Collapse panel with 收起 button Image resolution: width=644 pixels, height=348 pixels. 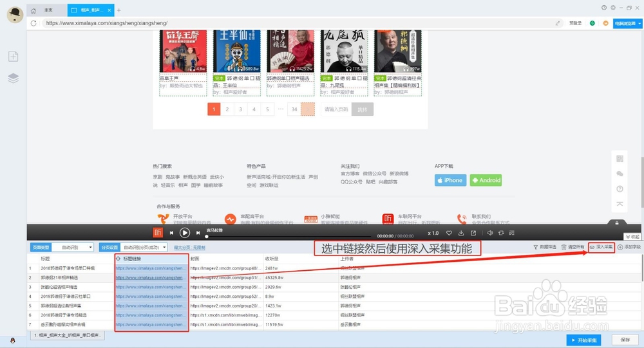pyautogui.click(x=632, y=237)
